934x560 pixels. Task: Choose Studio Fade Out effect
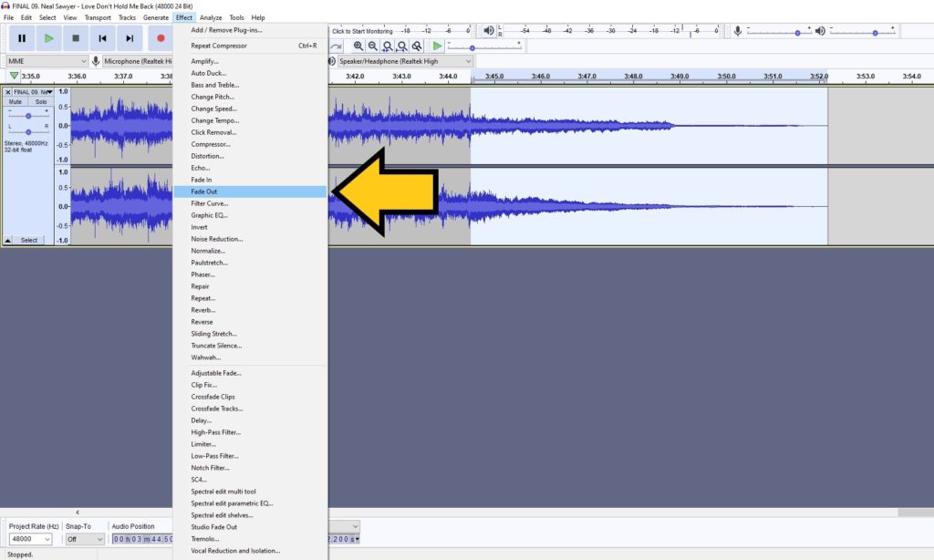[250, 526]
